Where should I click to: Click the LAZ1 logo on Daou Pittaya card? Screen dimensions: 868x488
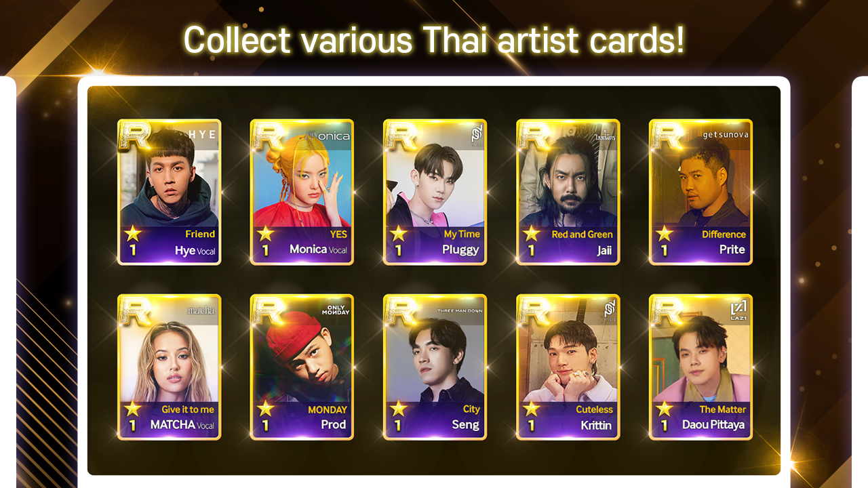pos(738,310)
